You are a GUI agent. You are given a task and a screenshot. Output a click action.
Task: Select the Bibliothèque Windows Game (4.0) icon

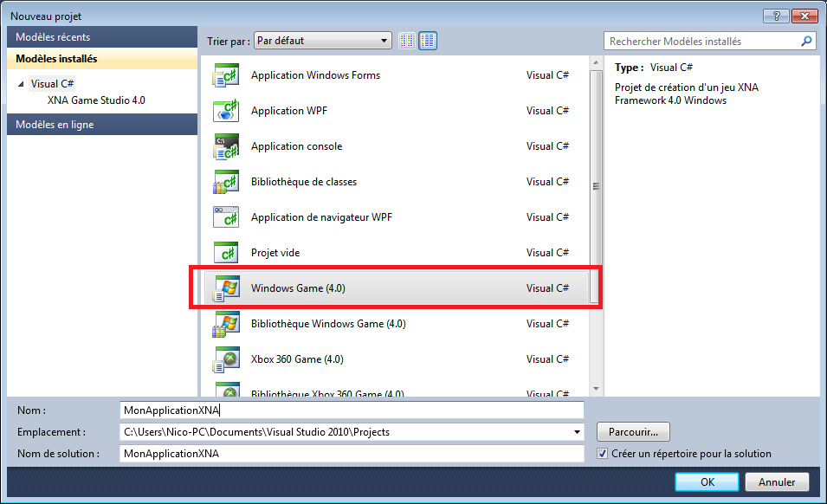pyautogui.click(x=226, y=324)
